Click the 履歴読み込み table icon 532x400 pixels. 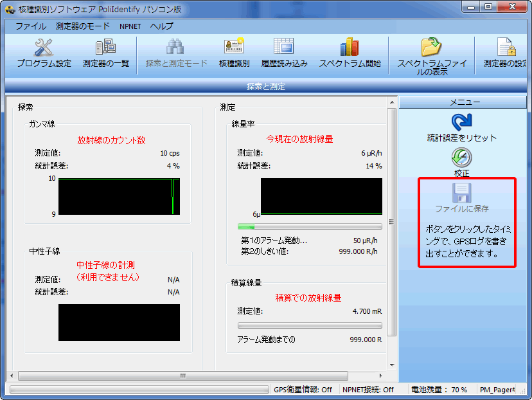(283, 46)
